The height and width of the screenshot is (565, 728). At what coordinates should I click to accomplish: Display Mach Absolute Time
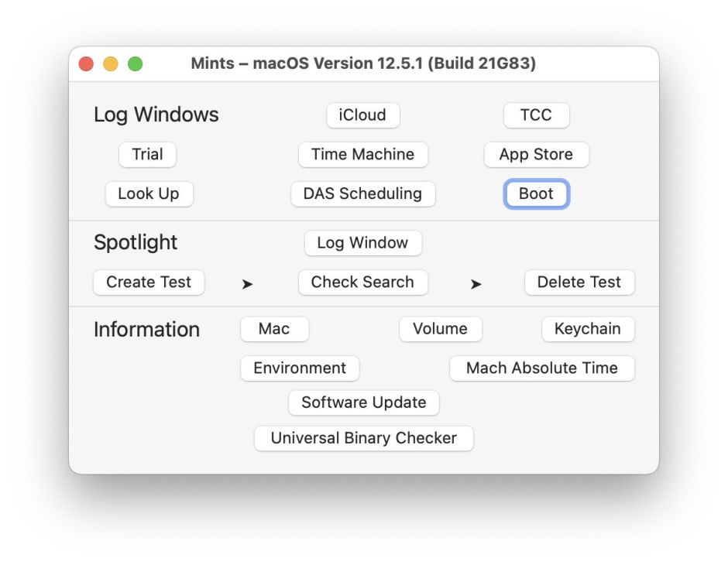pyautogui.click(x=541, y=368)
